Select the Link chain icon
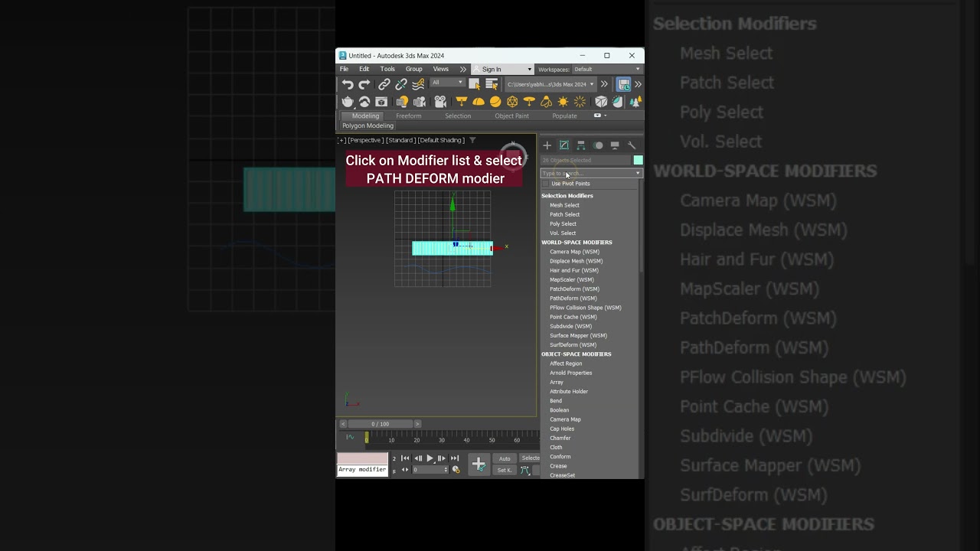The height and width of the screenshot is (551, 980). [384, 84]
